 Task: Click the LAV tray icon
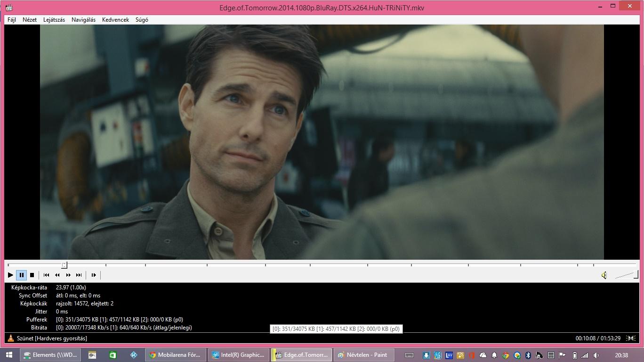pyautogui.click(x=449, y=355)
